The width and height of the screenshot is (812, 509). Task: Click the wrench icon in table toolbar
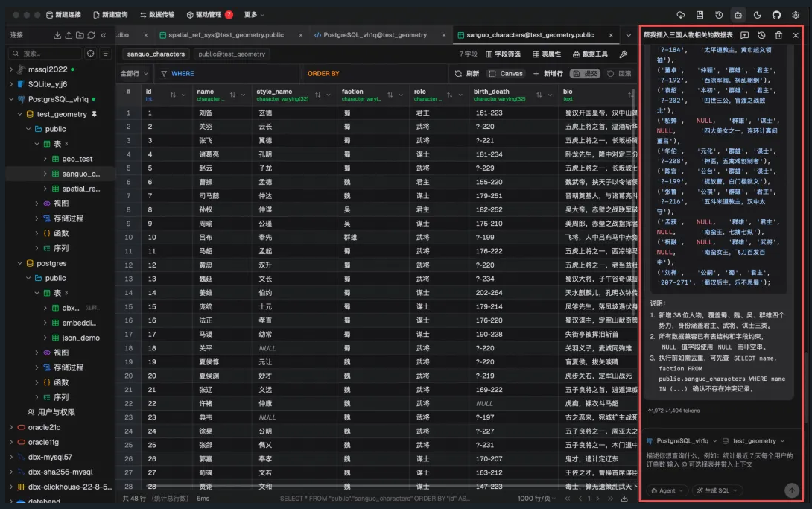tap(624, 54)
